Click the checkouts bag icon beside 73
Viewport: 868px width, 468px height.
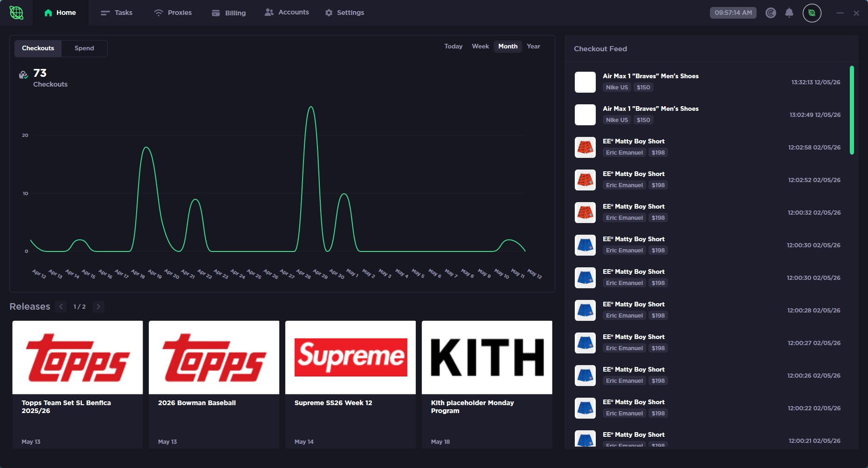tap(23, 75)
